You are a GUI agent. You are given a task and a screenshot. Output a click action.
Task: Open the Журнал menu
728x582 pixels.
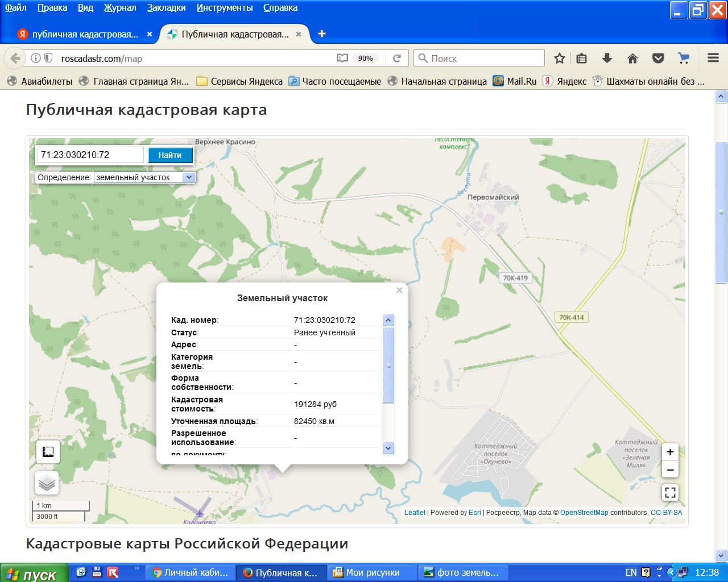(x=119, y=8)
